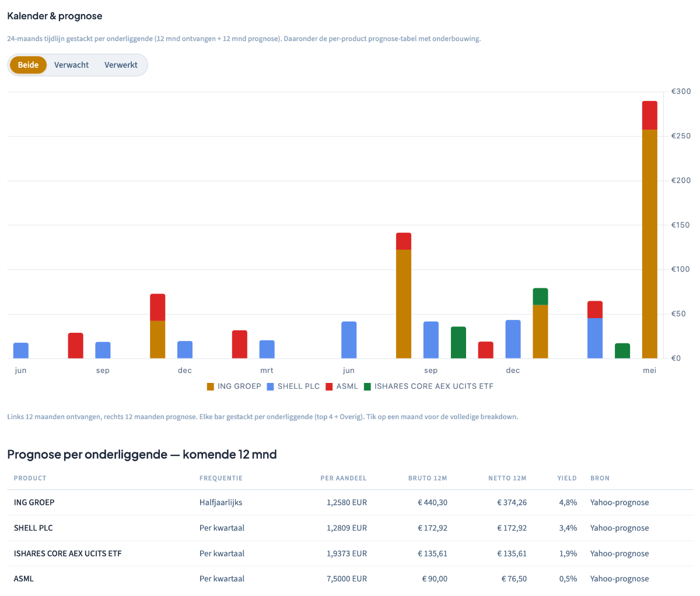Click the green iShares legend swatch
Screen dimensions: 700x596
tap(367, 386)
